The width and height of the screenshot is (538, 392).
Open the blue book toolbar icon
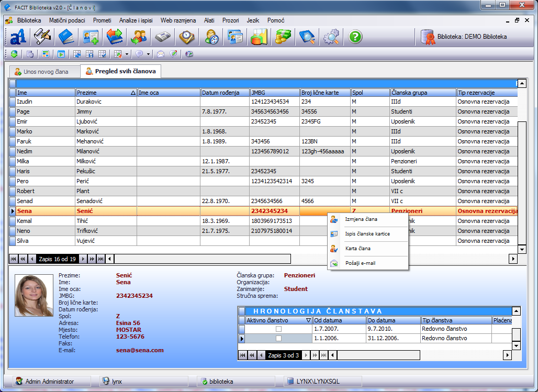66,37
